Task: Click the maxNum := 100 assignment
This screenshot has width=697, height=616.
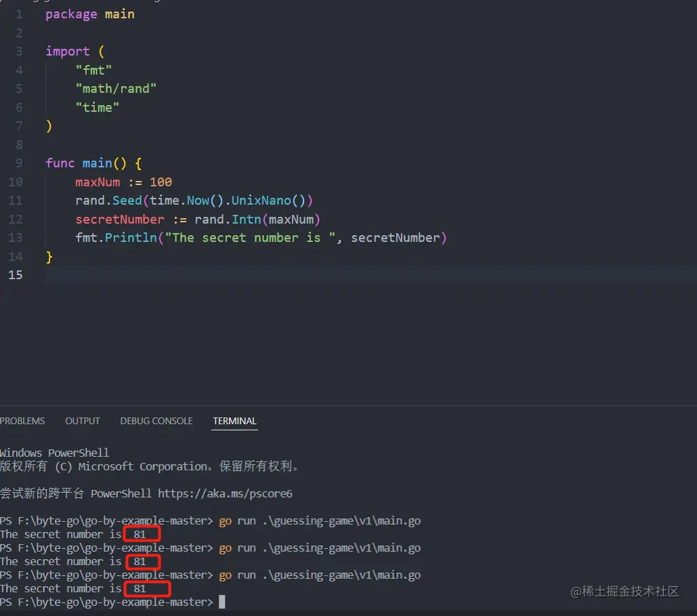Action: 123,182
